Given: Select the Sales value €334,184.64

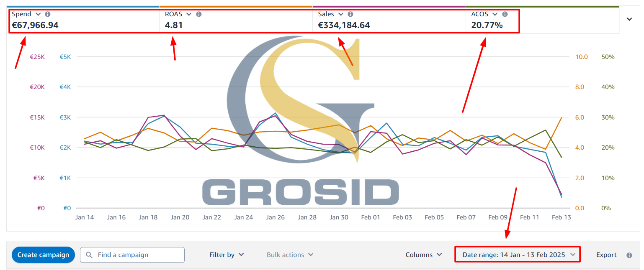Looking at the screenshot, I should pos(344,25).
